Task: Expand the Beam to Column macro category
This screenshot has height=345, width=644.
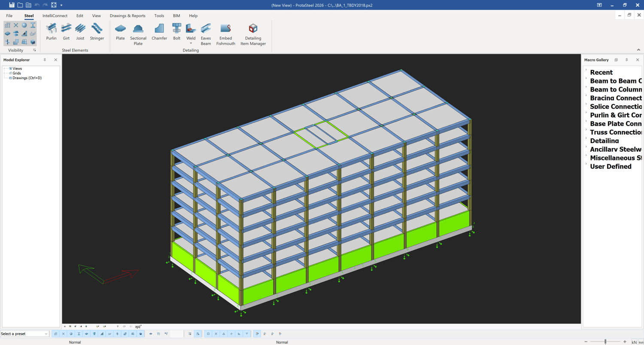Action: pos(586,87)
